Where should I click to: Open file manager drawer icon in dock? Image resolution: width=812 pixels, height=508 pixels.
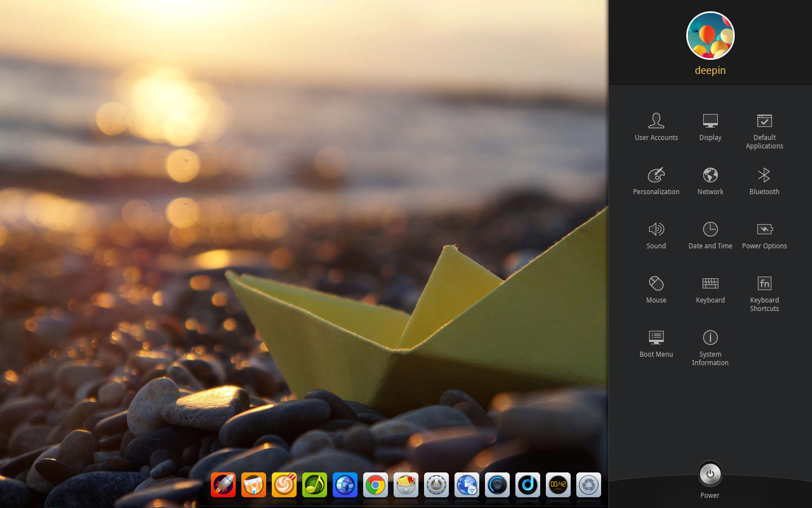(406, 485)
